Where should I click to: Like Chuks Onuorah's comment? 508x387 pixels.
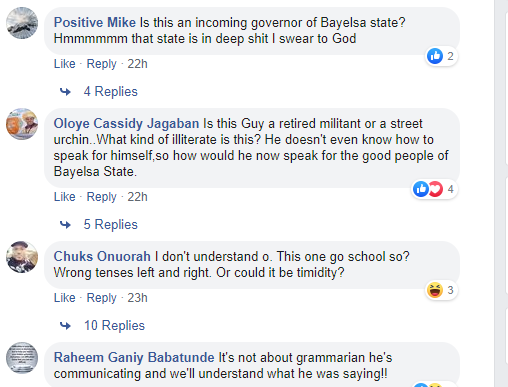click(65, 298)
